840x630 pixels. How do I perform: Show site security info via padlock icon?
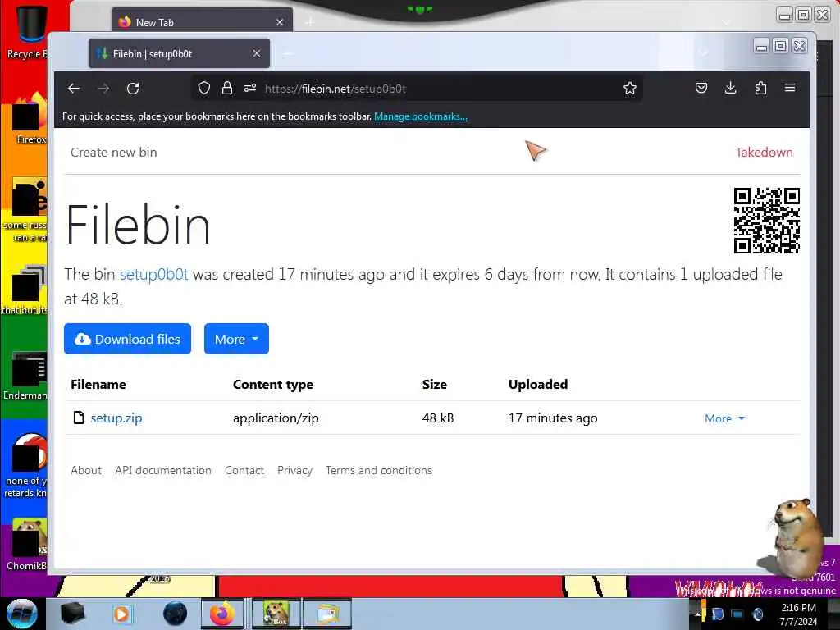[227, 88]
